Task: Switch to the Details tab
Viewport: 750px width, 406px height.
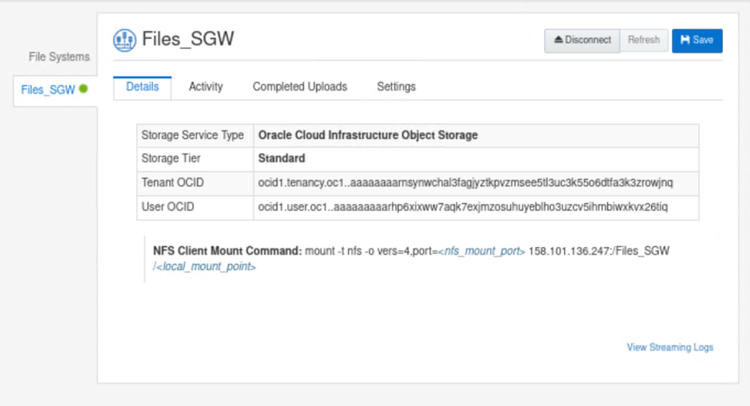Action: tap(142, 87)
